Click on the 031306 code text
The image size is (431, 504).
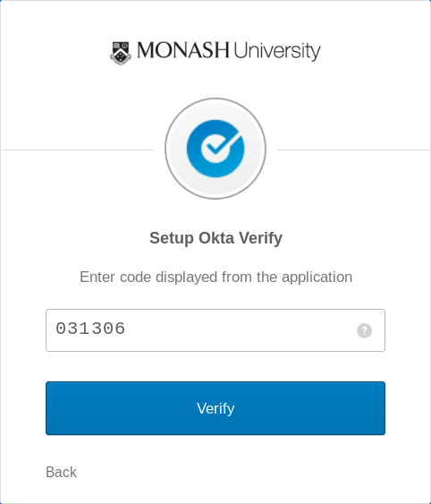click(90, 329)
